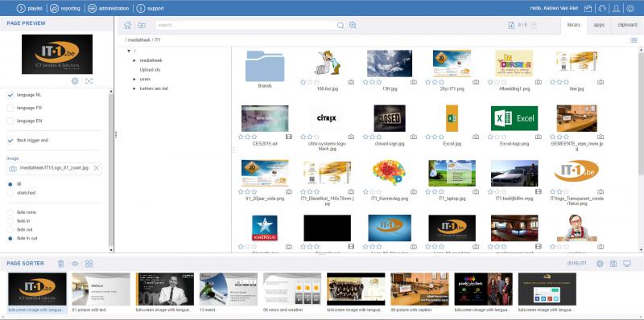This screenshot has width=644, height=320.
Task: Select Upload xls in folder tree
Action: tap(150, 70)
